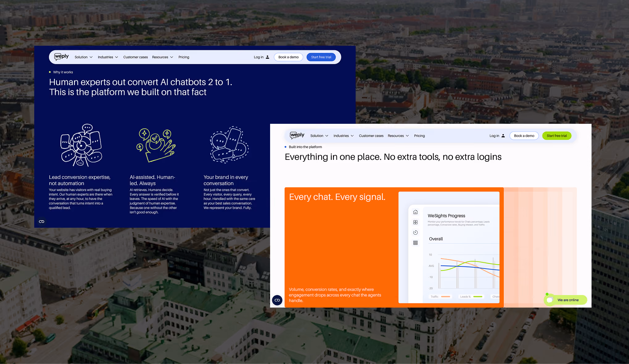Expand the Resources dropdown in the white window

(x=398, y=136)
